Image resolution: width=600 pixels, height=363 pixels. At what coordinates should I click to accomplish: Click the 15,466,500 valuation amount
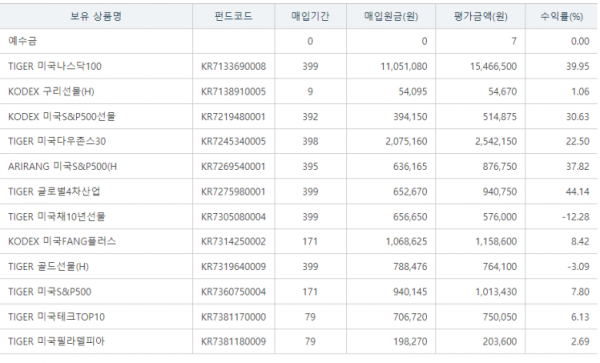click(493, 67)
